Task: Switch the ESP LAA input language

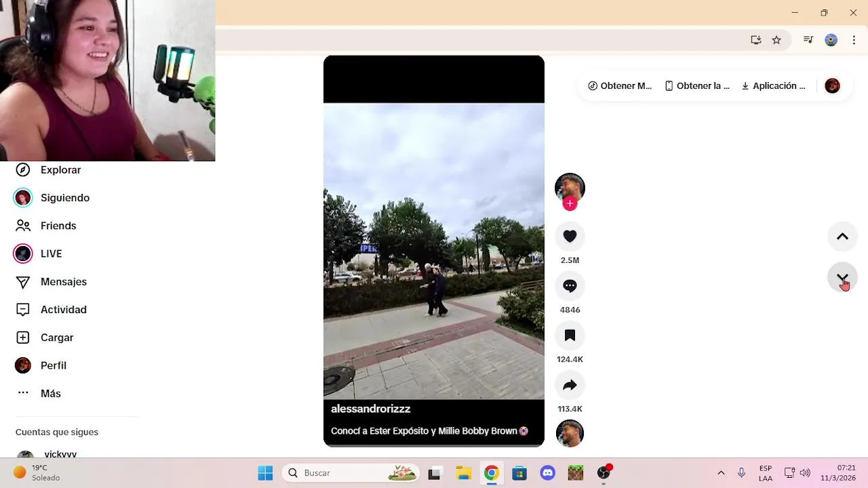Action: click(x=766, y=473)
